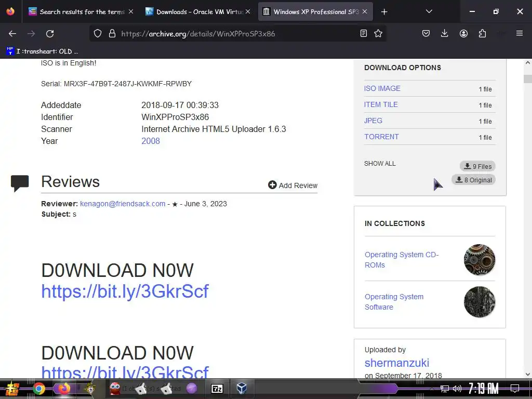Open the tracking protection shield icon
This screenshot has width=532, height=399.
pyautogui.click(x=98, y=34)
